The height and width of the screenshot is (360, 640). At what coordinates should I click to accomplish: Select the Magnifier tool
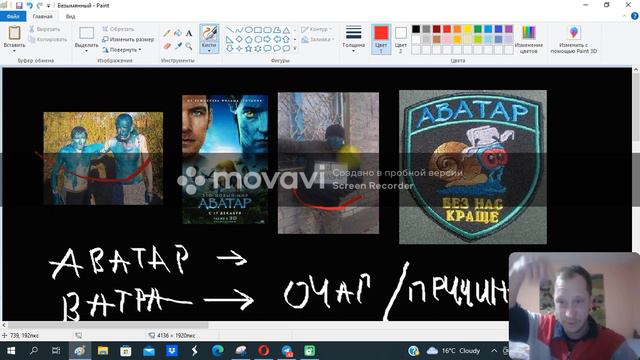coord(189,46)
